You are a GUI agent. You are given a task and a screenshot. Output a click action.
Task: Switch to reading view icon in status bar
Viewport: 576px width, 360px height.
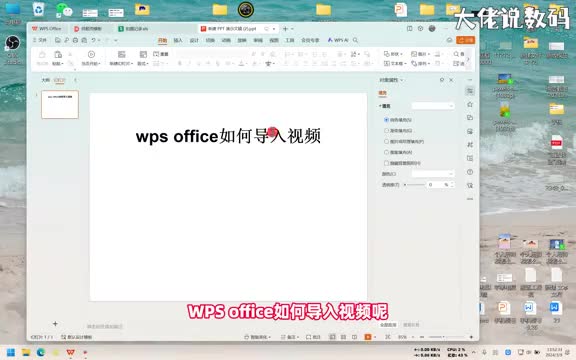(354, 337)
